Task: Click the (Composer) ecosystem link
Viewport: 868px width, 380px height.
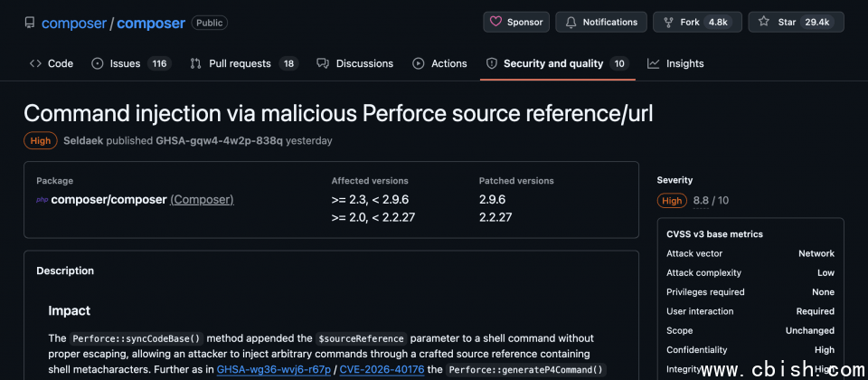Action: click(202, 199)
